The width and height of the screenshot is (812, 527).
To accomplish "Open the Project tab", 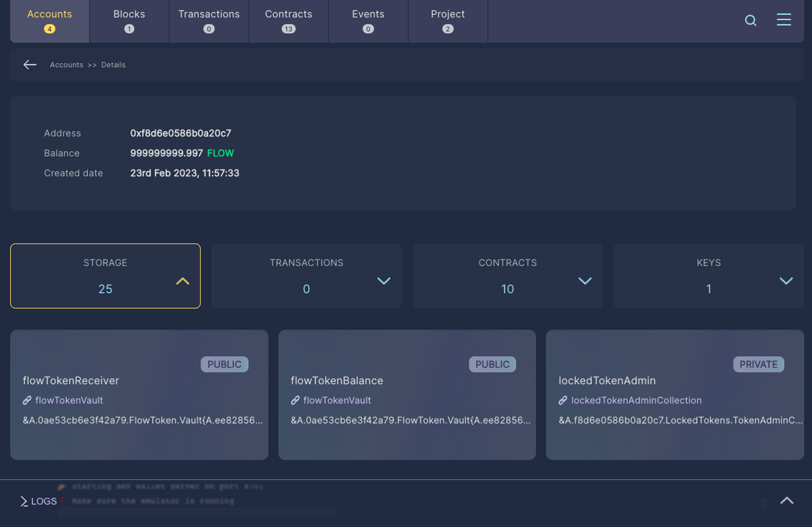I will (447, 20).
